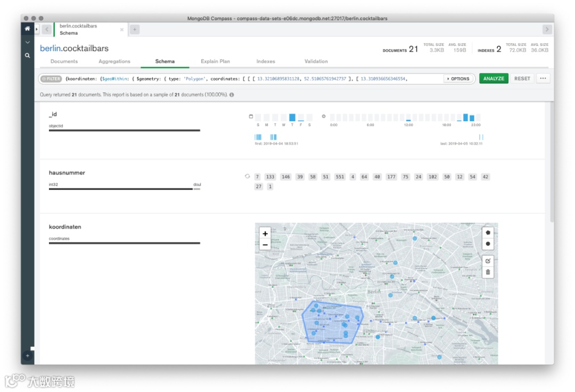Click the berlin database link in title

click(x=50, y=48)
